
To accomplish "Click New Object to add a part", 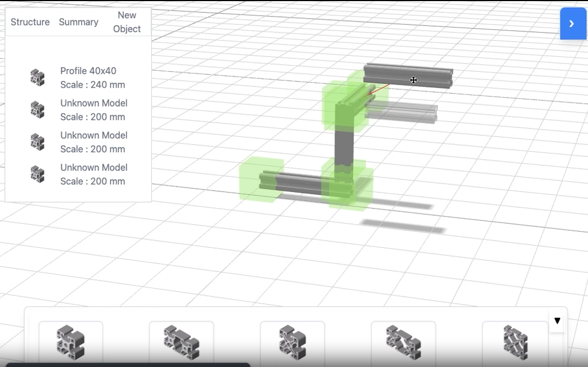I will pyautogui.click(x=127, y=22).
